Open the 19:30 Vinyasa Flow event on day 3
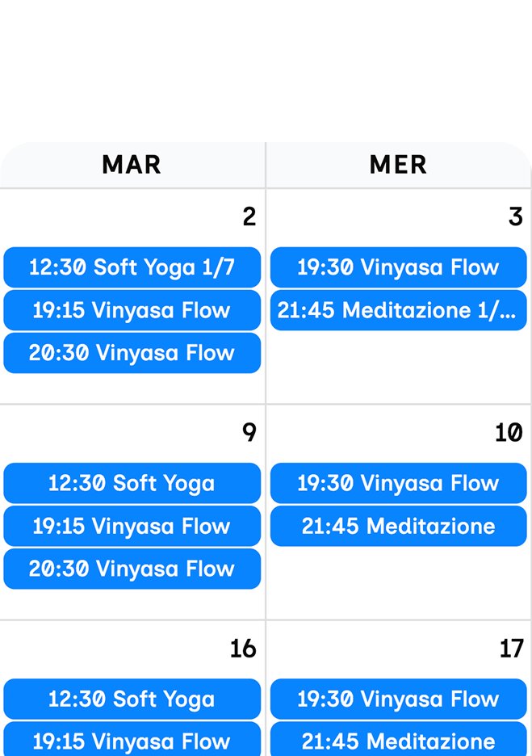Screen dimensions: 532x756 (398, 267)
